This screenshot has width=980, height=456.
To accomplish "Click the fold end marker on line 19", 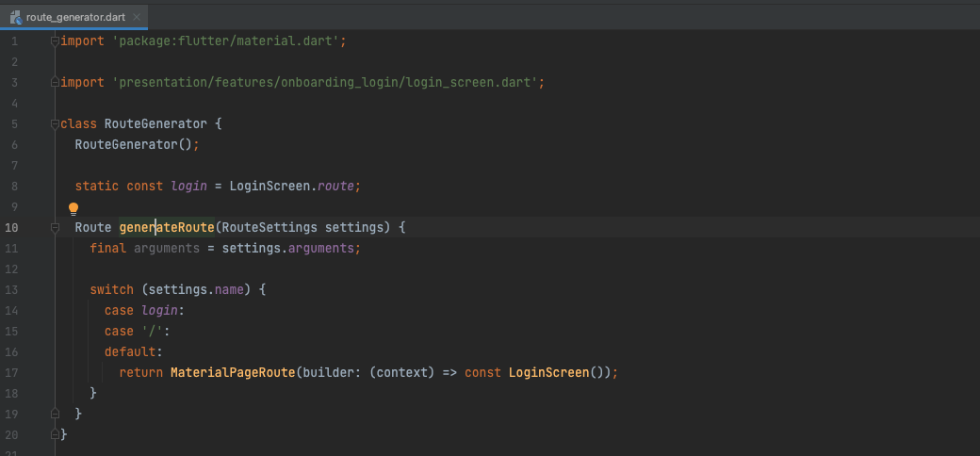I will coord(55,414).
